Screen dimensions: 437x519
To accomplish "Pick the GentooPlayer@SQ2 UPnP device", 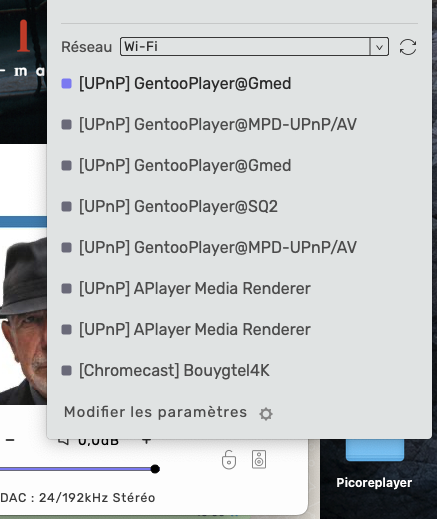I will click(x=169, y=206).
